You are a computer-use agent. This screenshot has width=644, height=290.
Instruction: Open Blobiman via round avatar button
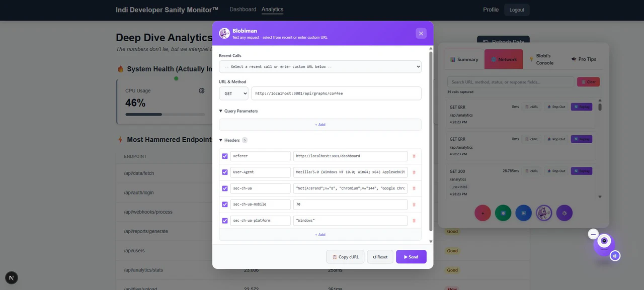click(544, 213)
